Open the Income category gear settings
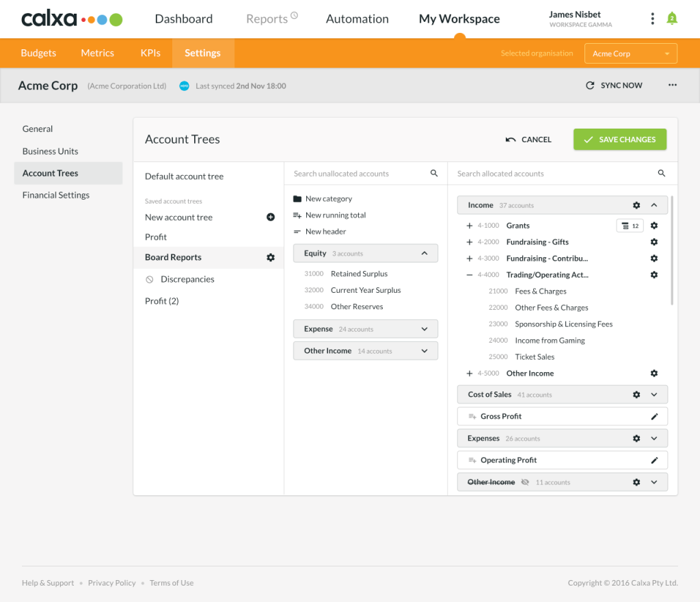Viewport: 700px width, 602px height. click(636, 205)
